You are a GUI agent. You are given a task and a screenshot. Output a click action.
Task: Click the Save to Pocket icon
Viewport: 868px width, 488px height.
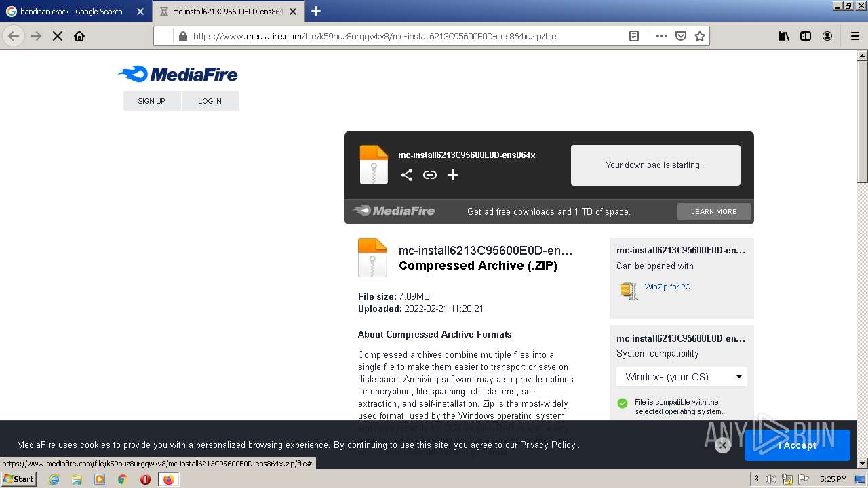[x=681, y=36]
